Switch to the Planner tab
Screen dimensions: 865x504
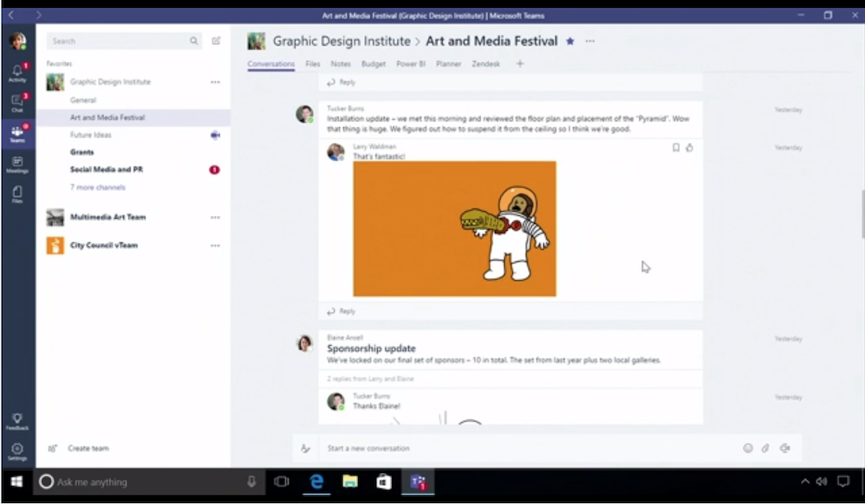[x=448, y=64]
